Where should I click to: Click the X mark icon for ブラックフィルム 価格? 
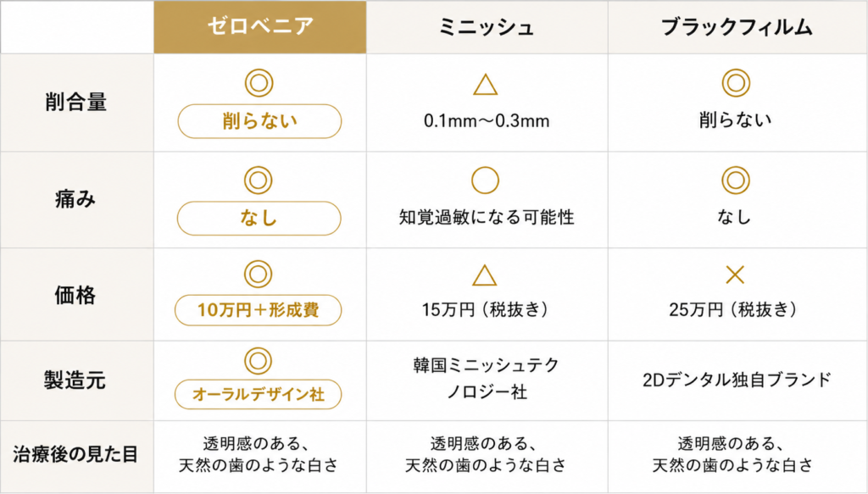tap(735, 275)
